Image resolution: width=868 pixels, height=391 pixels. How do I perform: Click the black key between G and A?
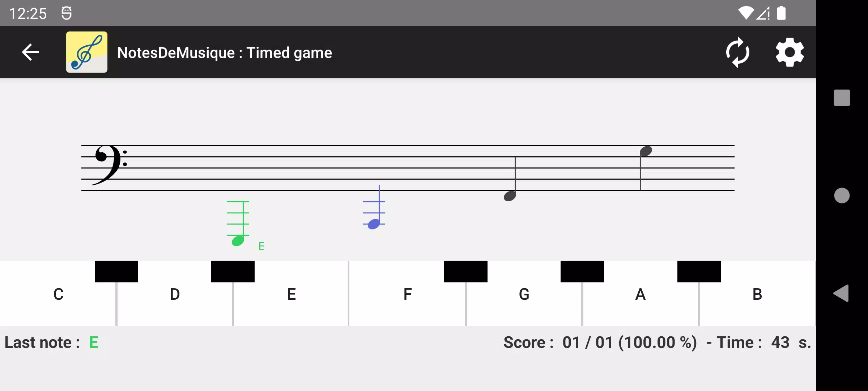[x=582, y=271]
